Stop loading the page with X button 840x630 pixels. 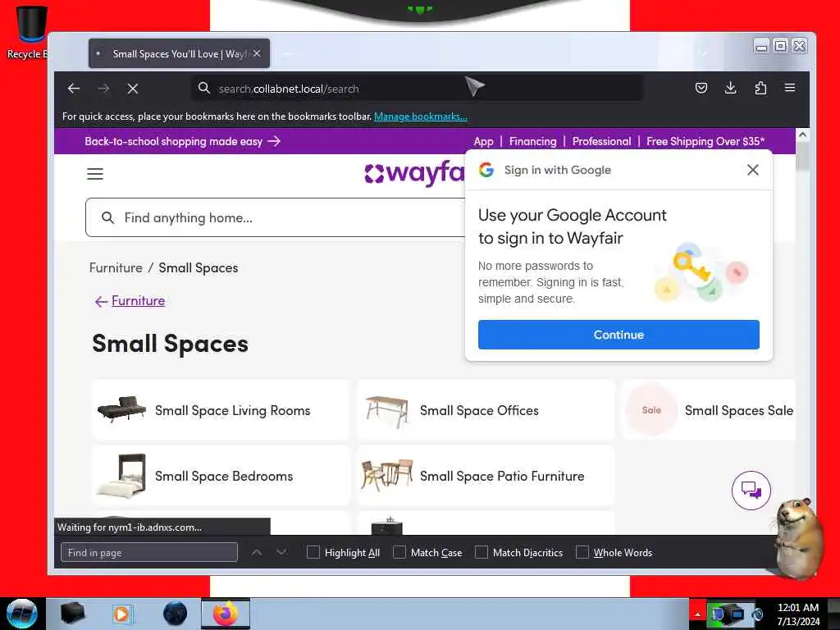click(133, 89)
